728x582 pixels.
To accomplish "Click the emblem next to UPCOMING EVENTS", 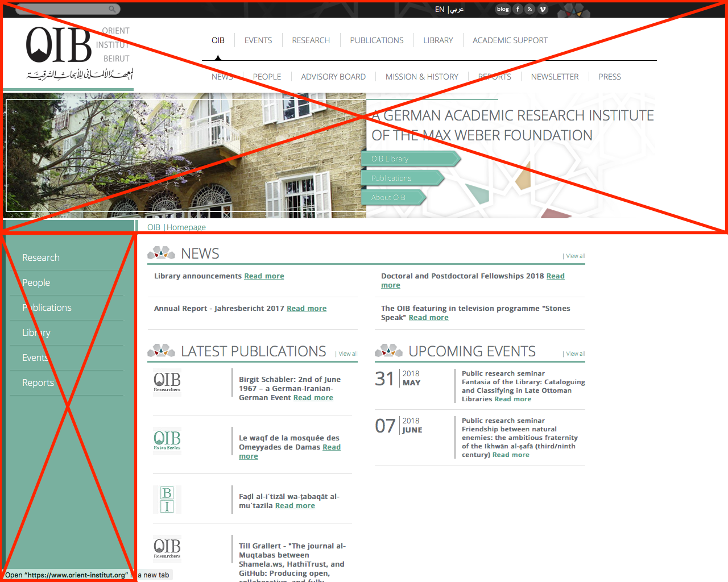I will click(x=388, y=351).
